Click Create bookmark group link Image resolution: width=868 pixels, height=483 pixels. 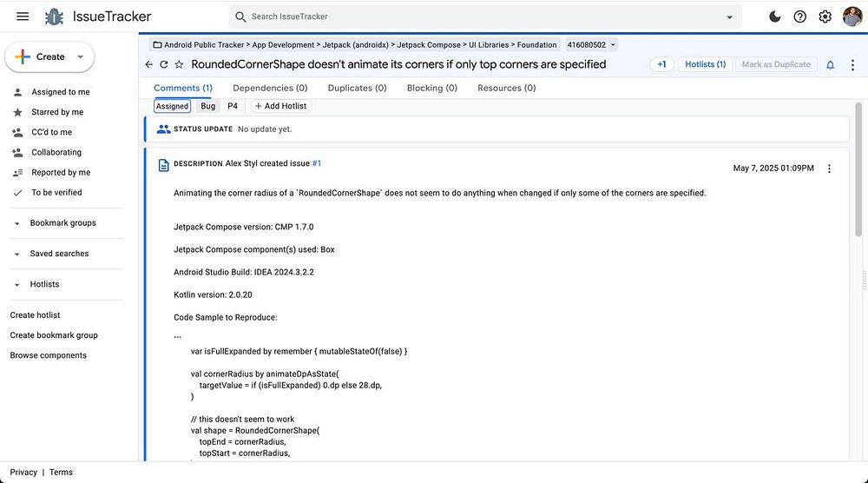click(x=54, y=335)
